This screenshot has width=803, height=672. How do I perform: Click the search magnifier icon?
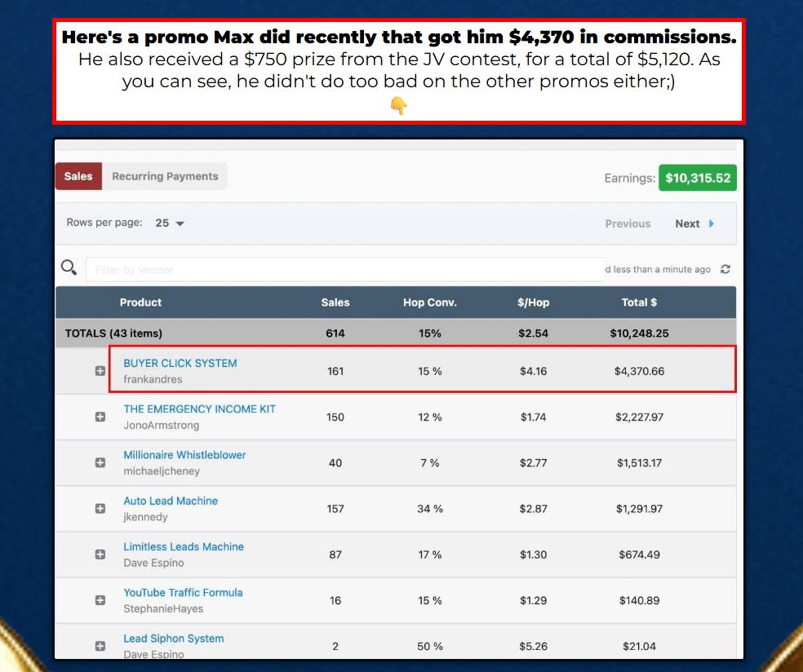click(69, 267)
